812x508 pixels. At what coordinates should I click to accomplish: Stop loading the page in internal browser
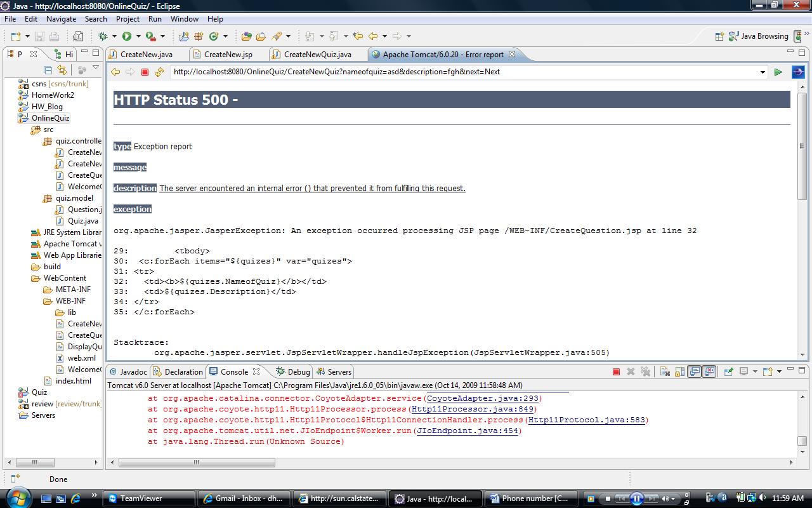145,72
